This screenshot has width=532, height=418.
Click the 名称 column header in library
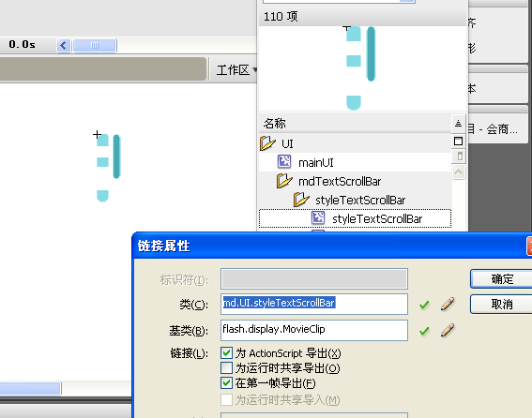pyautogui.click(x=275, y=124)
